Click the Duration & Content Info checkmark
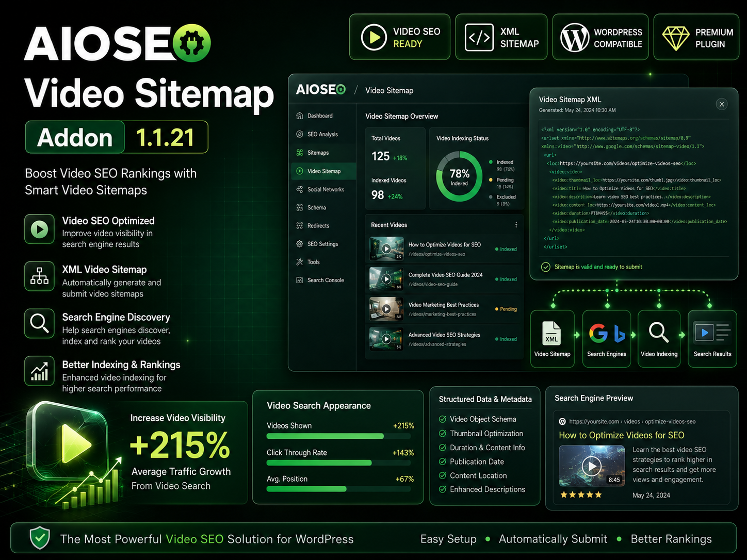Screen dimensions: 747x560 point(442,448)
